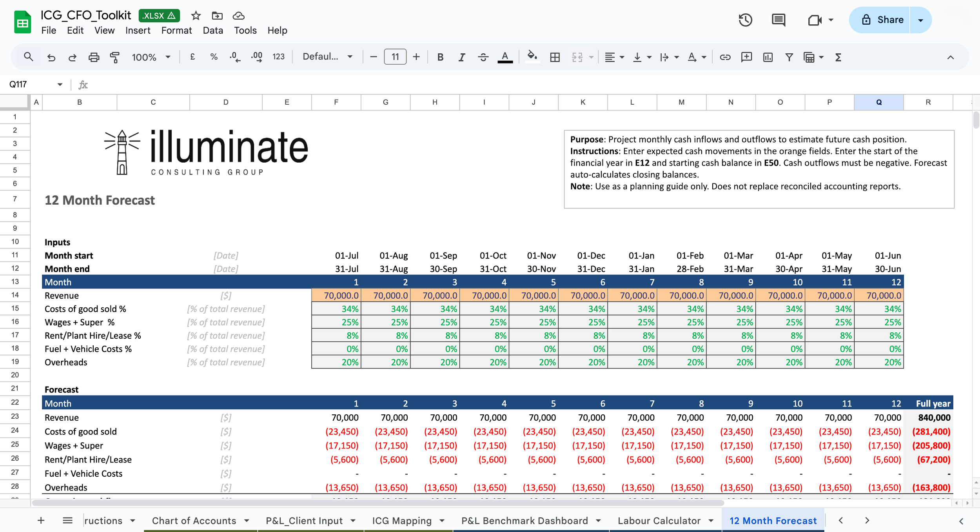Click the insert chart icon
This screenshot has width=980, height=532.
[768, 57]
